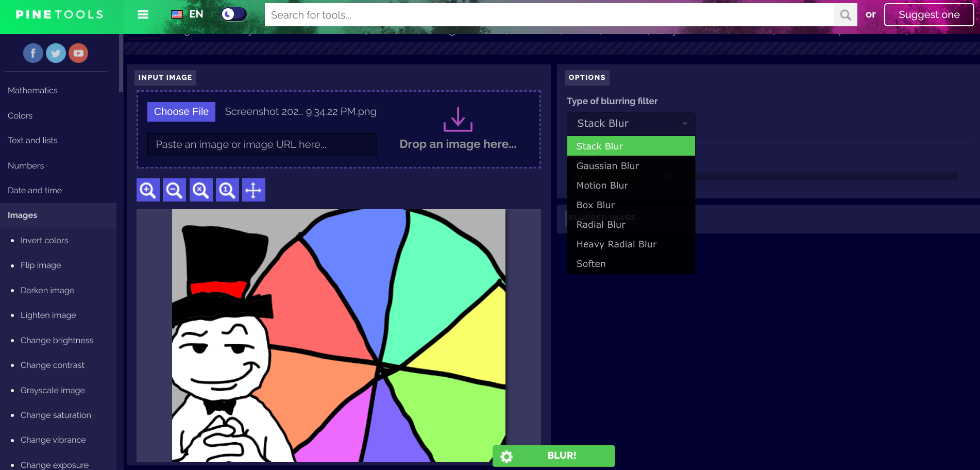The image size is (980, 470).
Task: Click the gear icon on Blur button
Action: click(506, 457)
